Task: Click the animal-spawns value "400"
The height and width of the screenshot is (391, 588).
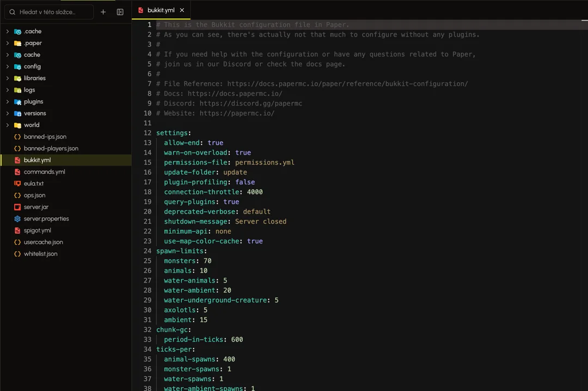Action: (229, 359)
